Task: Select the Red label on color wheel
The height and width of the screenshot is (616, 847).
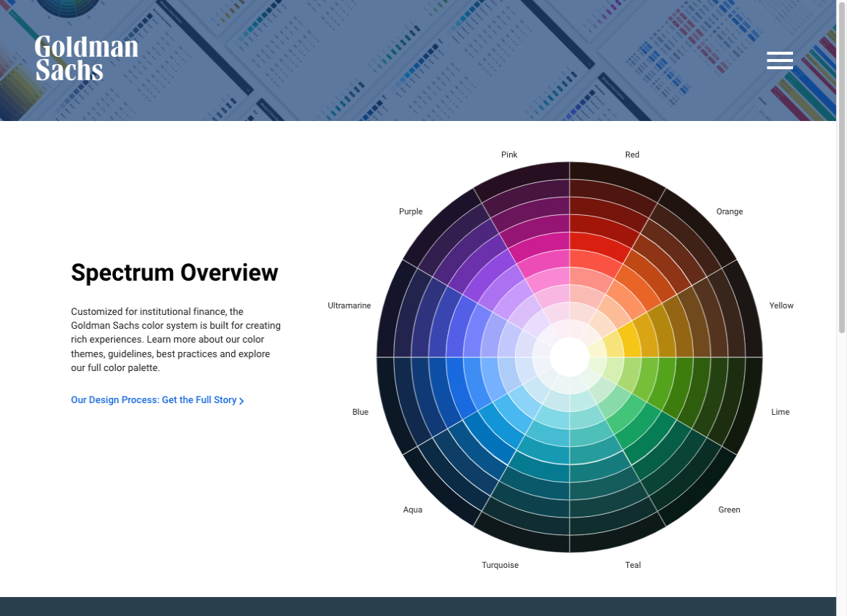Action: [632, 155]
